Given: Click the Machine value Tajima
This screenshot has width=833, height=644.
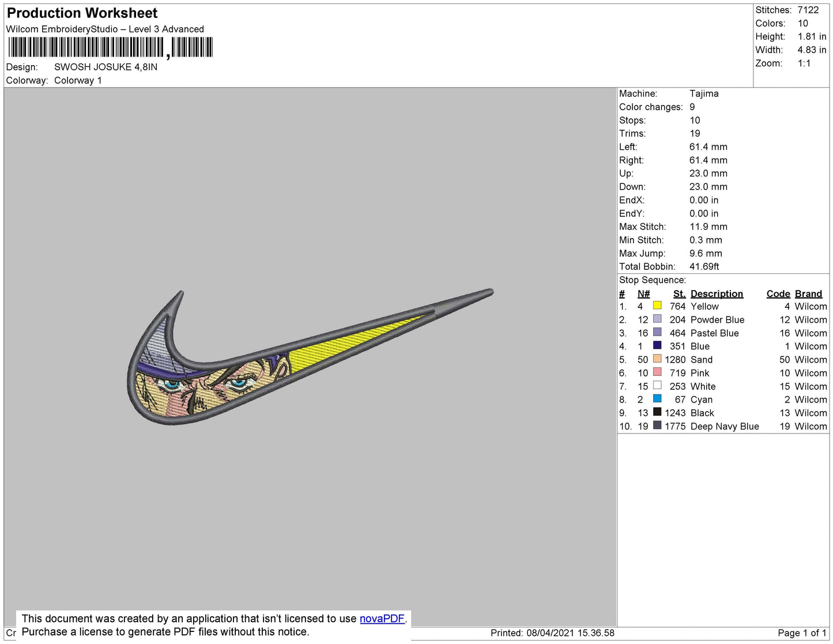Looking at the screenshot, I should [704, 93].
